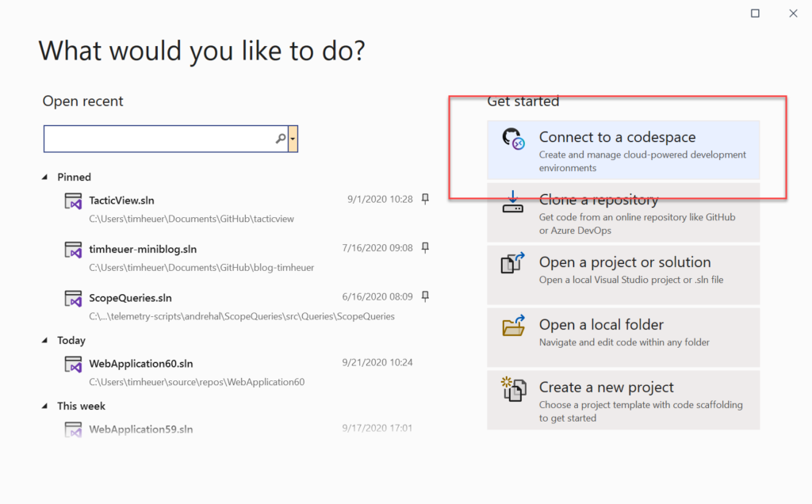Screen dimensions: 812x504
Task: Collapse the Pinned group
Action: point(45,178)
